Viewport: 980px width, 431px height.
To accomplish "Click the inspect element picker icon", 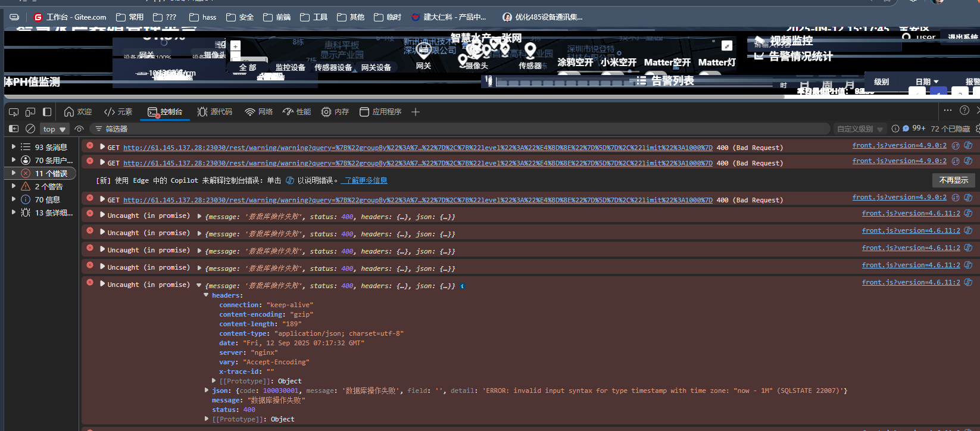I will click(14, 112).
